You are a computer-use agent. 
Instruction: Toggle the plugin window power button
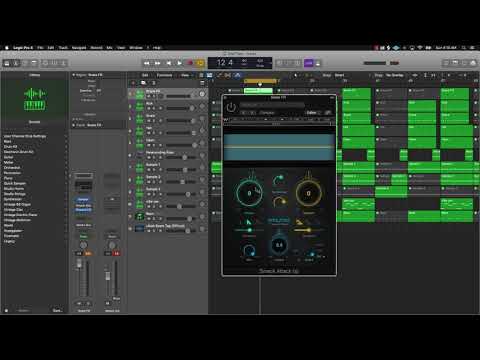[x=231, y=107]
